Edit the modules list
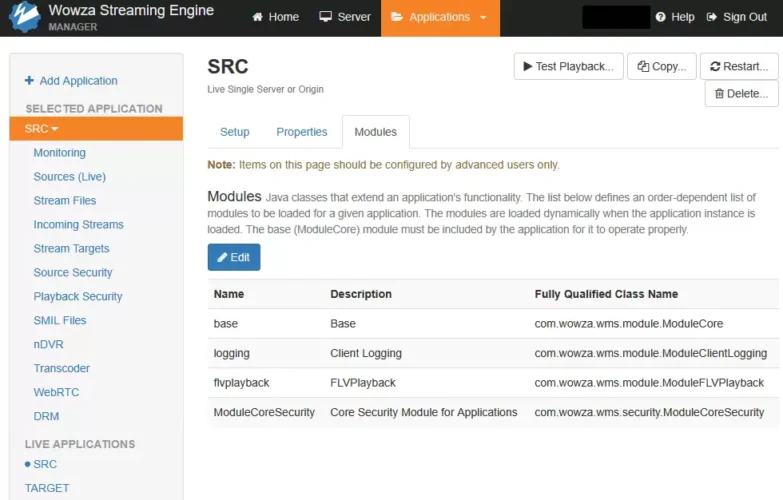Viewport: 783px width, 500px height. [x=234, y=257]
